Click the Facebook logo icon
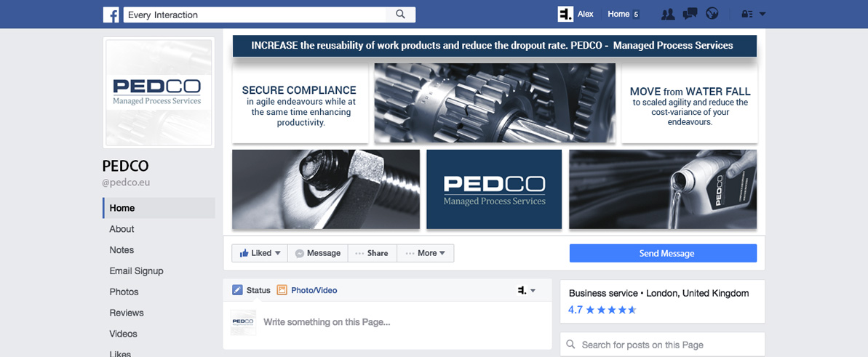Image resolution: width=868 pixels, height=357 pixels. (x=111, y=15)
